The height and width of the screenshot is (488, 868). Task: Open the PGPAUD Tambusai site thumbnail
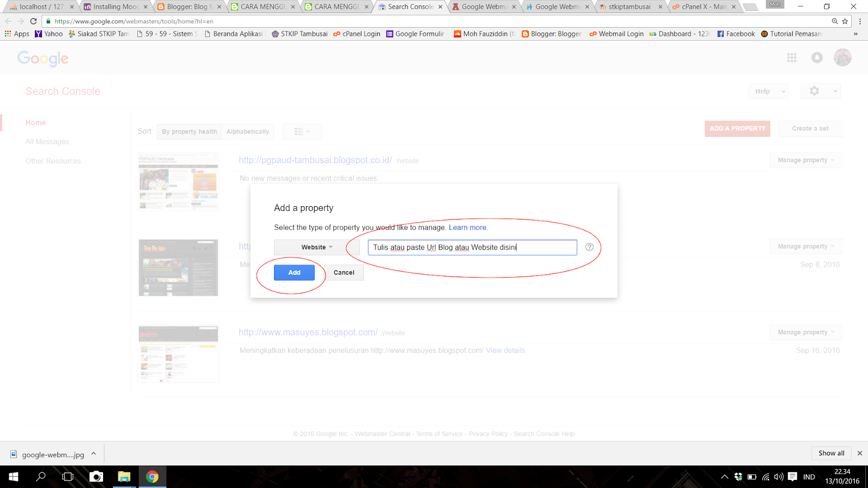[178, 182]
